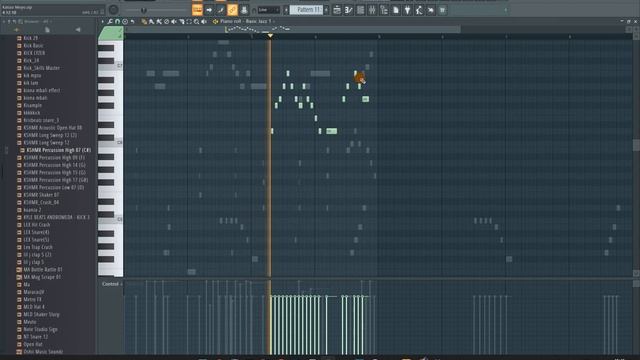
Task: Toggle the orange link multi-controller button
Action: 232,10
